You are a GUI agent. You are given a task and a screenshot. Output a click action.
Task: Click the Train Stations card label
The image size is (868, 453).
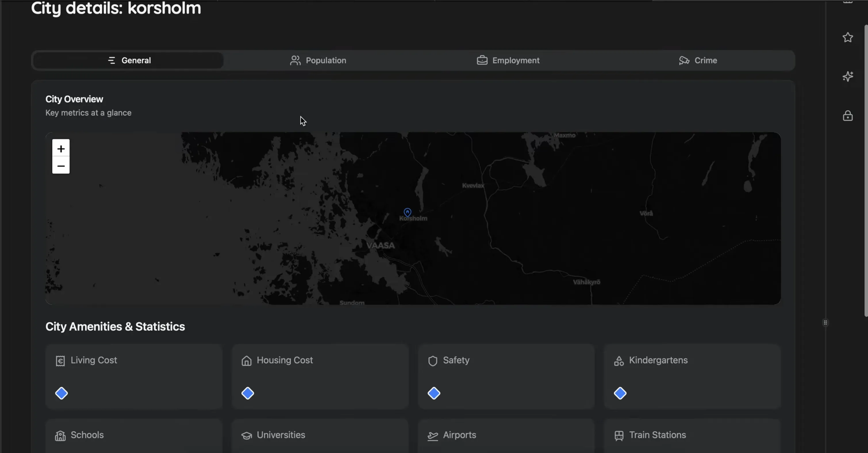click(x=657, y=435)
